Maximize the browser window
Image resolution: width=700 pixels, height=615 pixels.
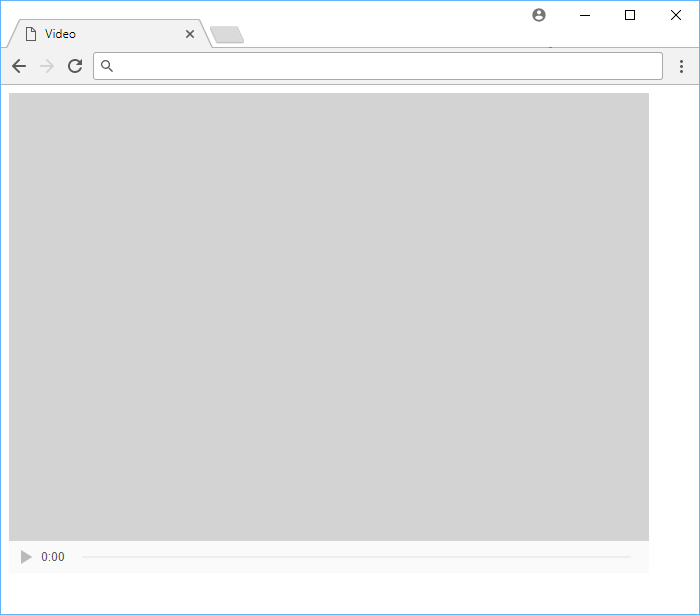[x=630, y=15]
